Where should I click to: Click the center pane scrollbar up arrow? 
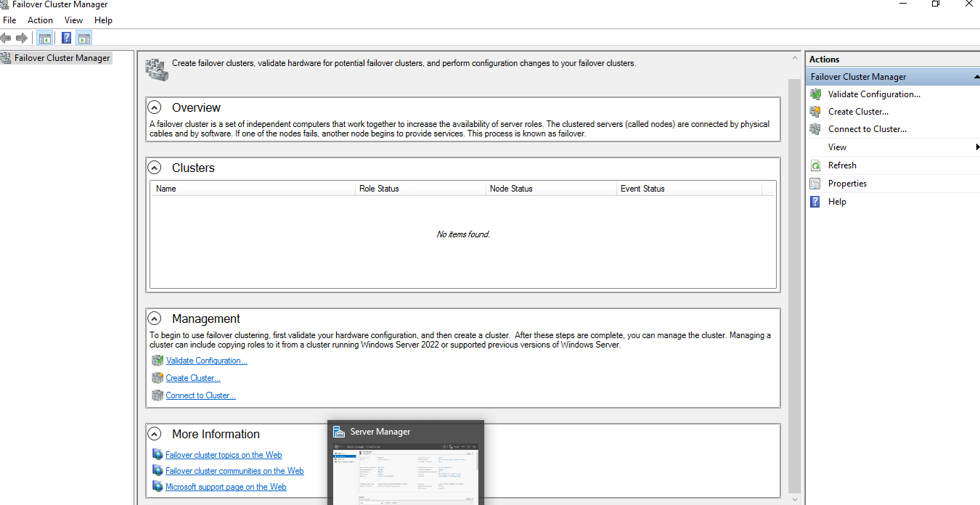795,59
